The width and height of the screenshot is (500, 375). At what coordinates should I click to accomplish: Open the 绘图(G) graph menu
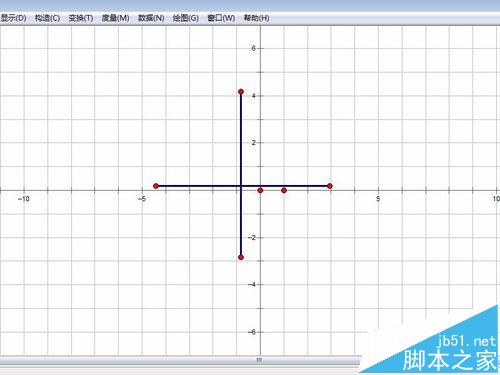pyautogui.click(x=186, y=18)
